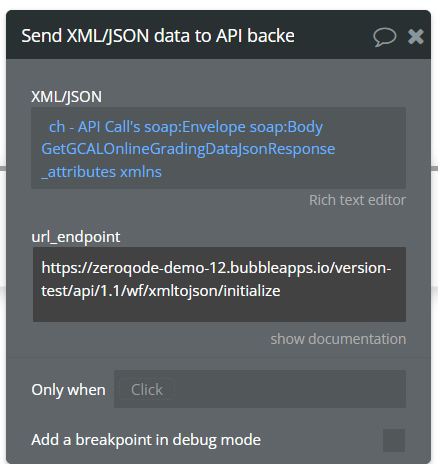The width and height of the screenshot is (438, 464).
Task: Open the Rich text editor link
Action: click(x=357, y=200)
